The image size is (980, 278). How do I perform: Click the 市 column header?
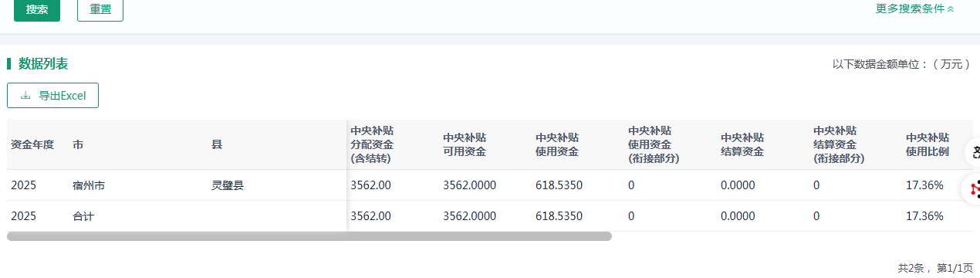point(78,144)
